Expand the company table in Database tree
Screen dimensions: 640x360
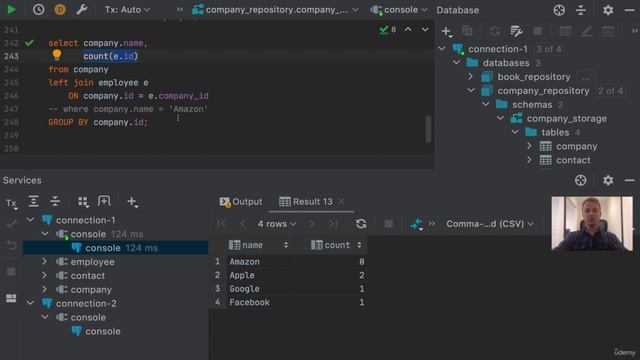coord(529,146)
